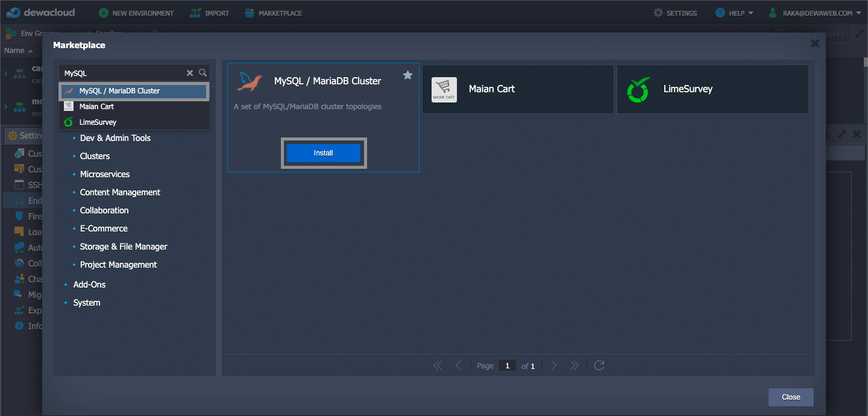Open Content Management category
The width and height of the screenshot is (868, 416).
[x=120, y=192]
